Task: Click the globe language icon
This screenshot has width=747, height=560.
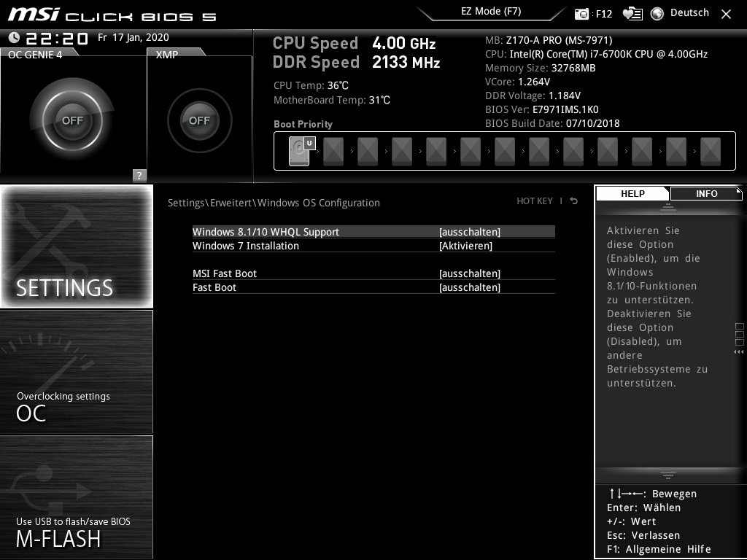Action: click(x=657, y=14)
